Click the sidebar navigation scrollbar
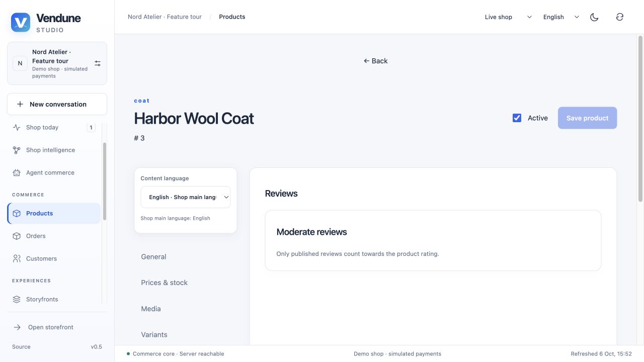Image resolution: width=644 pixels, height=362 pixels. point(104,181)
